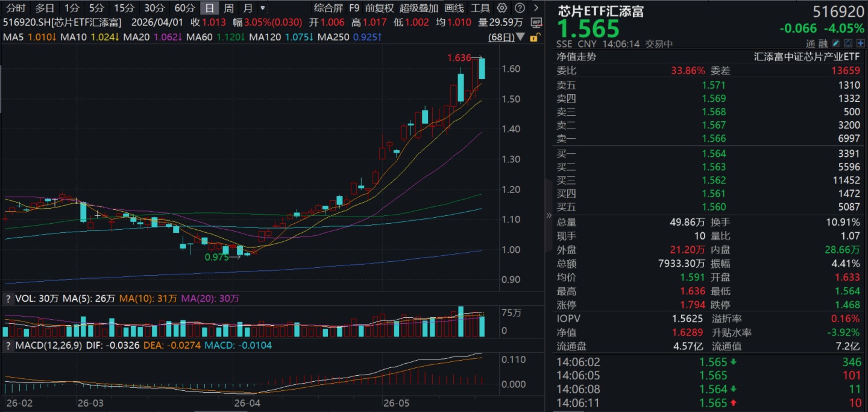Click the 汇添富中证芯片产业ETF fund name link
Image resolution: width=868 pixels, height=412 pixels.
pyautogui.click(x=807, y=57)
